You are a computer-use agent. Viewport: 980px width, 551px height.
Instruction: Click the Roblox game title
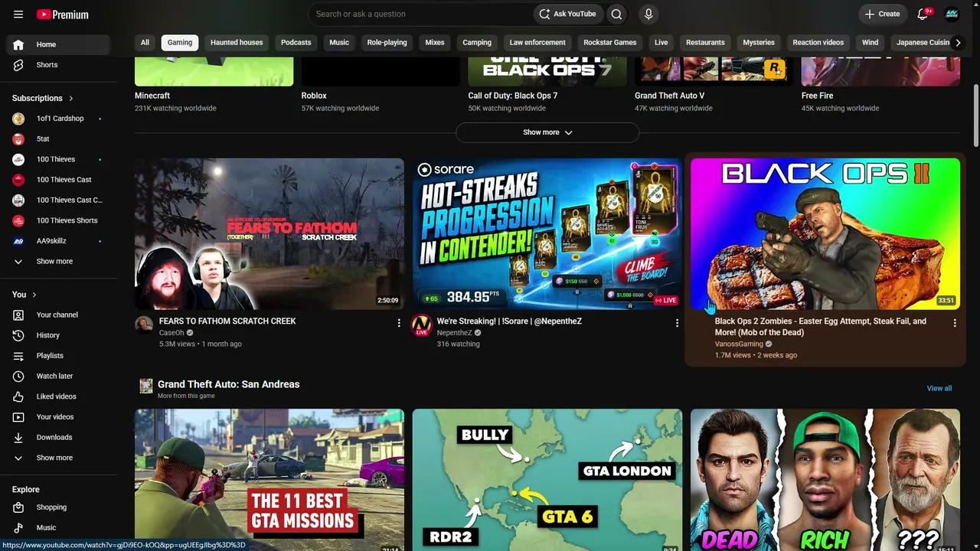point(314,96)
